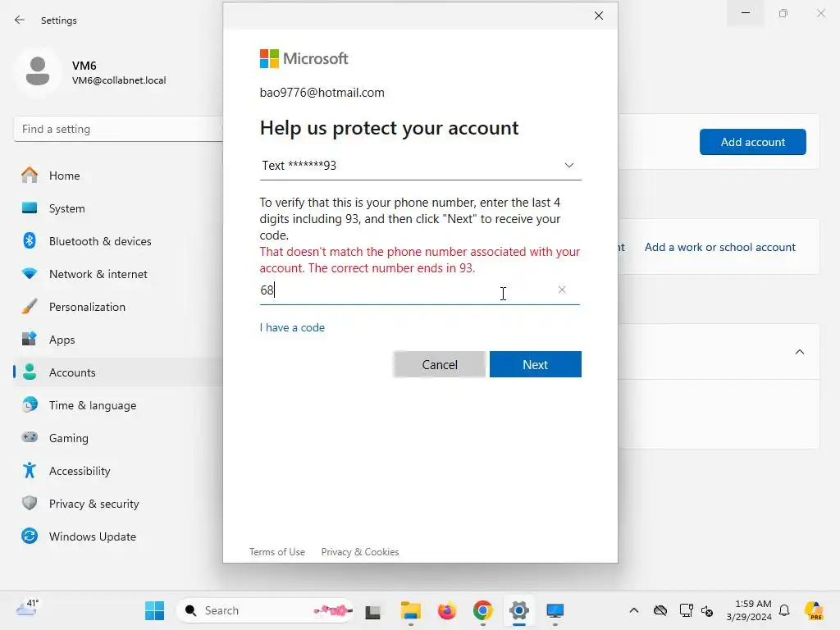The width and height of the screenshot is (840, 630).
Task: Click the muted volume tray icon
Action: pos(707,610)
